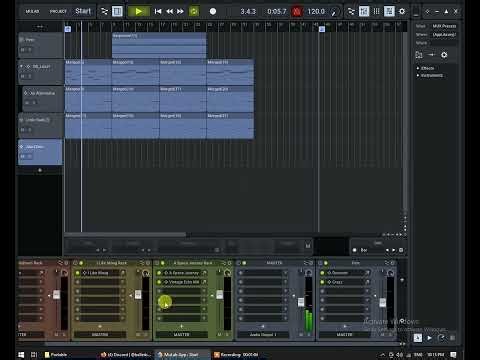Open the green rack's MASTER output selector

(182, 334)
